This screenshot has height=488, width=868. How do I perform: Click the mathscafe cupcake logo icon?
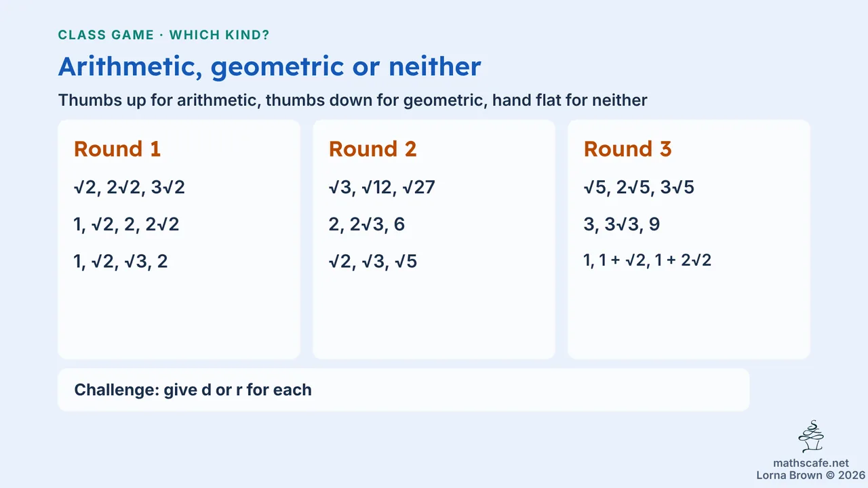click(810, 437)
